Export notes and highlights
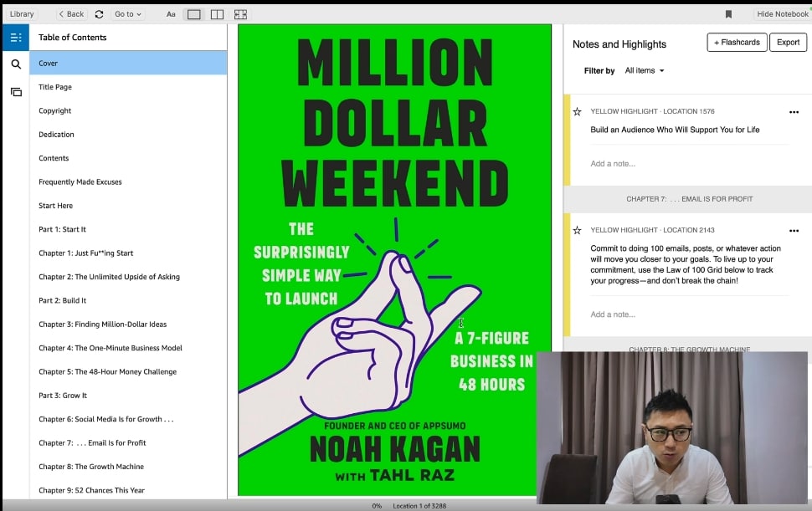This screenshot has width=812, height=511. tap(788, 43)
